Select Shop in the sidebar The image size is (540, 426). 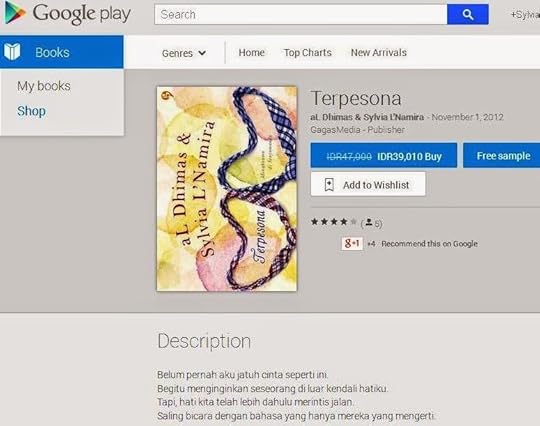tap(31, 111)
